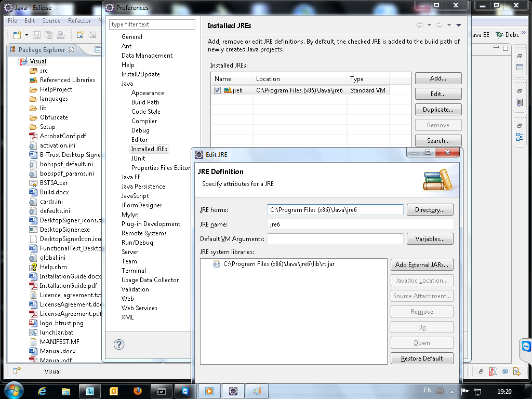
Task: Click the Variables... button in Edit JRE
Action: pos(430,239)
